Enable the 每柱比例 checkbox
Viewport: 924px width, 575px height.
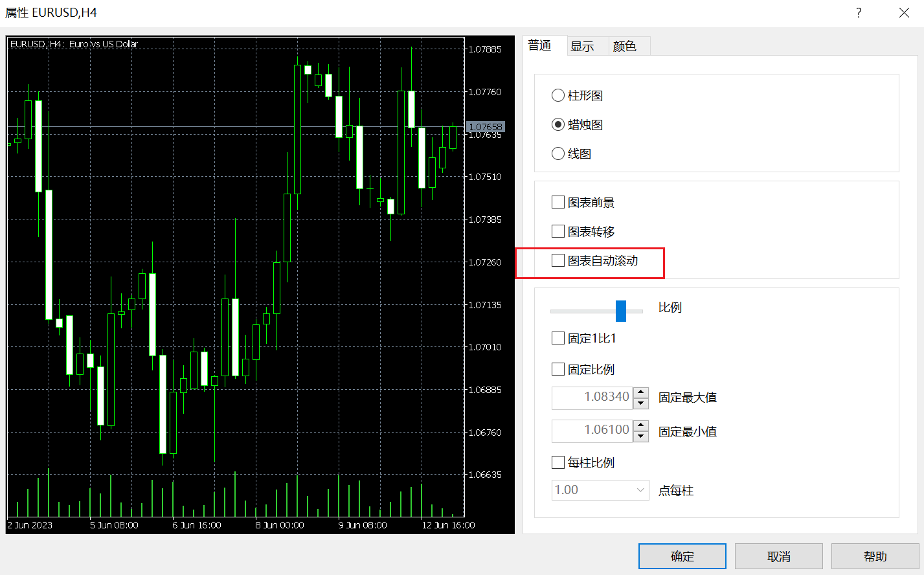pos(558,463)
